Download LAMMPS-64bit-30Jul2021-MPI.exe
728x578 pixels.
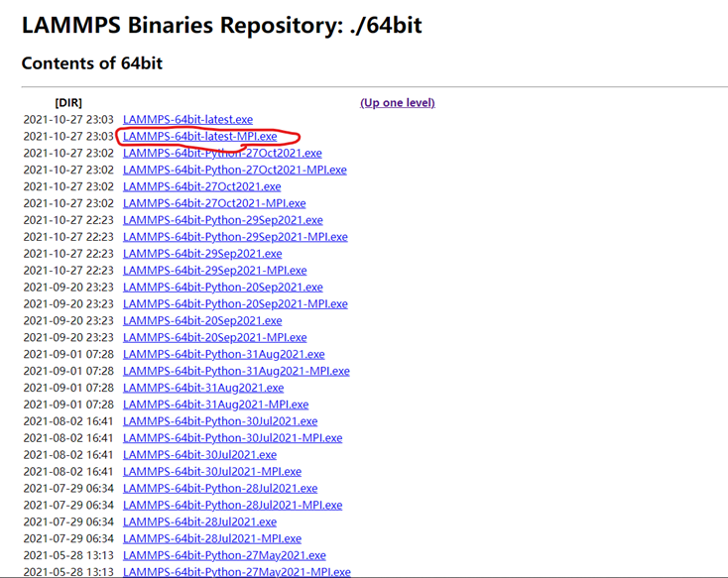(x=212, y=471)
